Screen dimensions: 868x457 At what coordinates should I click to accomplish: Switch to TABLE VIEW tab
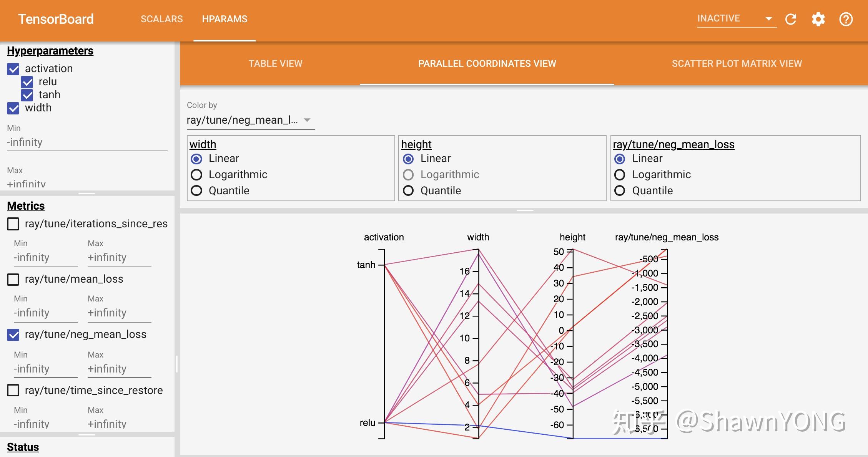276,63
